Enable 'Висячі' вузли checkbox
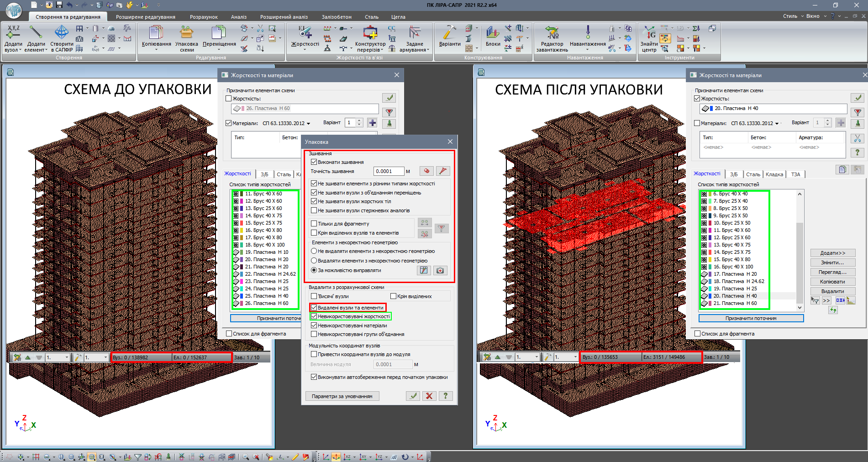868x462 pixels. point(314,296)
